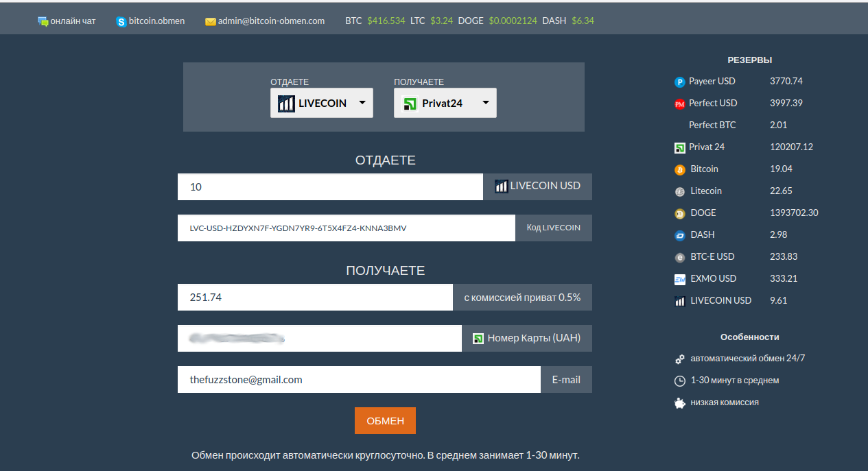Viewport: 868px width, 471px height.
Task: Click the LTC price $3.24
Action: click(x=441, y=21)
